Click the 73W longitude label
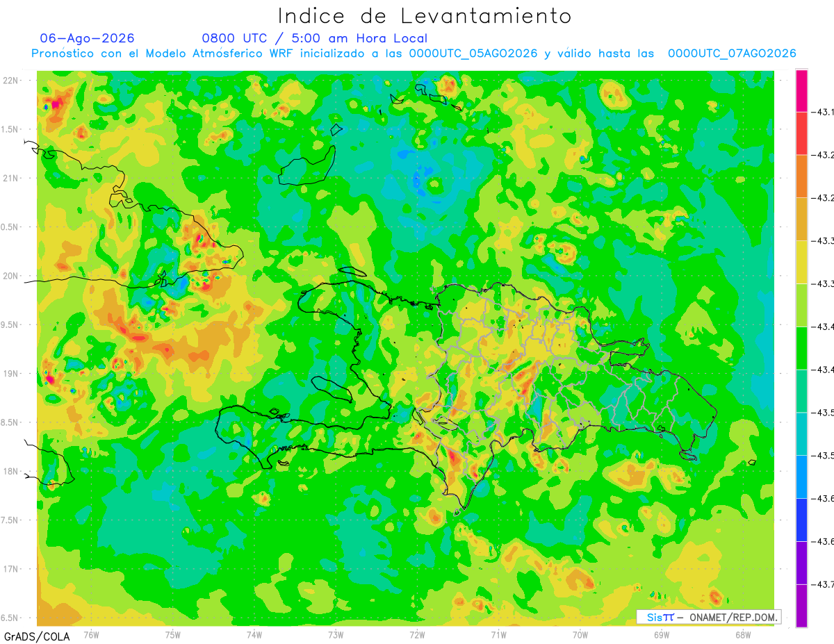Screen dimensions: 834x644 tap(336, 634)
